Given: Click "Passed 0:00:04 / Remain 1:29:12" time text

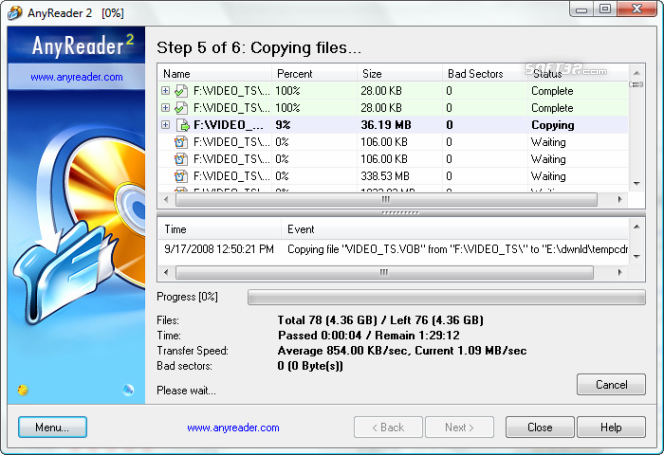Looking at the screenshot, I should coord(368,335).
